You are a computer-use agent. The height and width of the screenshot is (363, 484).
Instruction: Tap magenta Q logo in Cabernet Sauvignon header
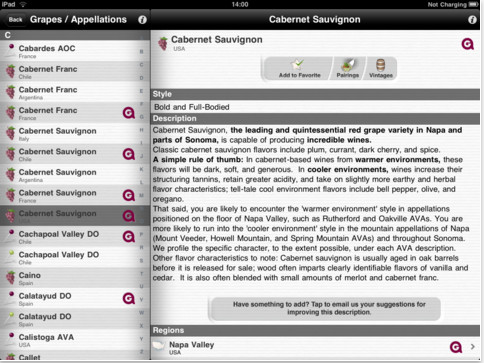coord(467,44)
